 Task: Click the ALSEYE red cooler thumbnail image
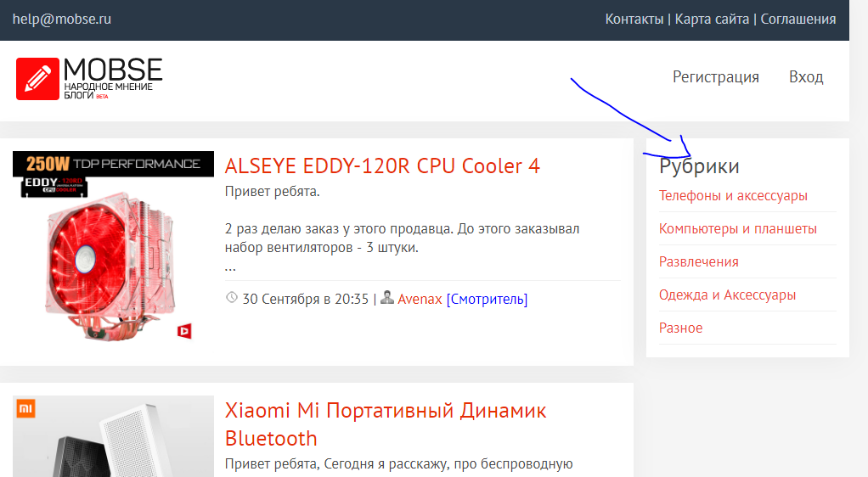point(112,255)
